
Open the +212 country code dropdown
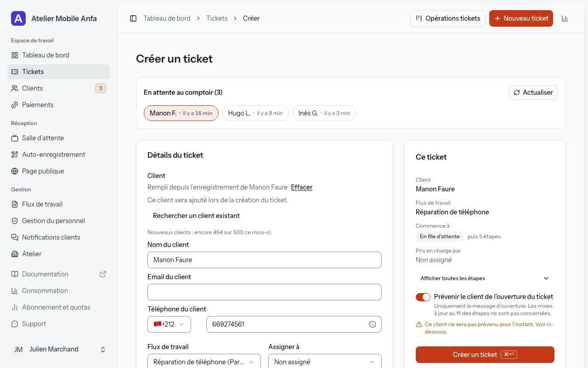(x=169, y=324)
